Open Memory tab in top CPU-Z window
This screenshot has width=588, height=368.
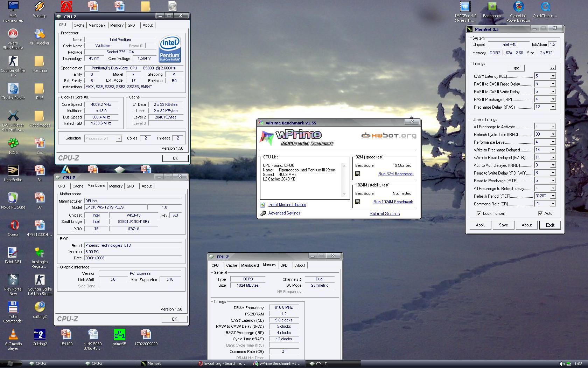(x=117, y=25)
